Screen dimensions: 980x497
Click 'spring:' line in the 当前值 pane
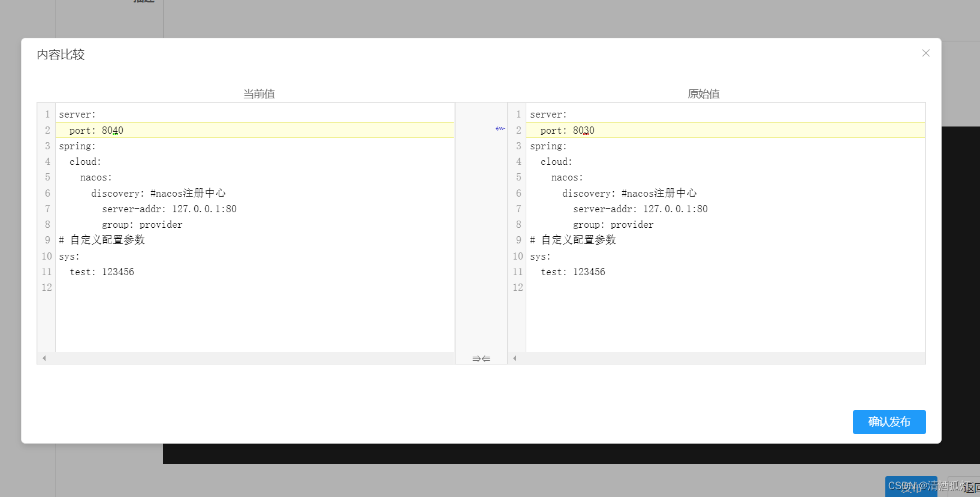(77, 146)
